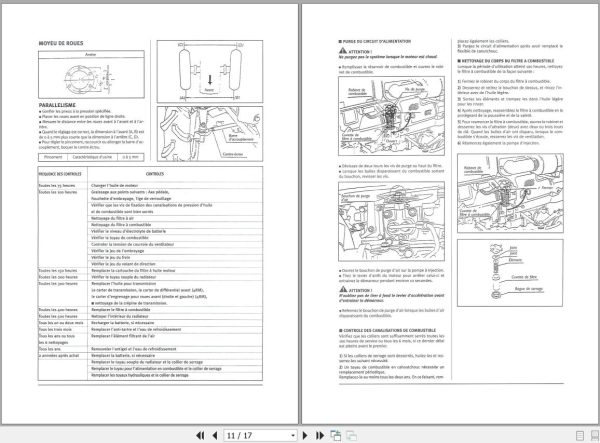Click the 'CONTROLES' table column header

(x=155, y=174)
